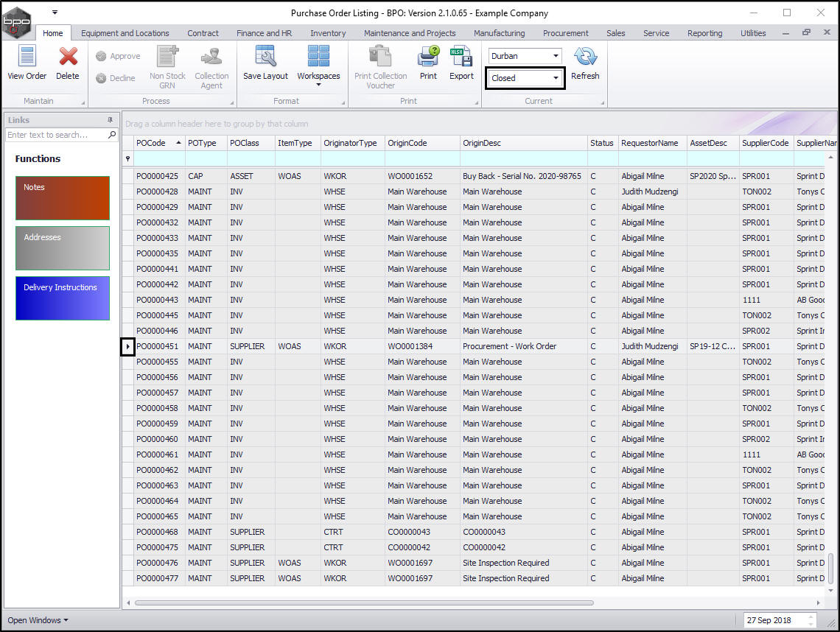Toggle sort on the POCode column header
This screenshot has width=840, height=632.
tap(155, 143)
